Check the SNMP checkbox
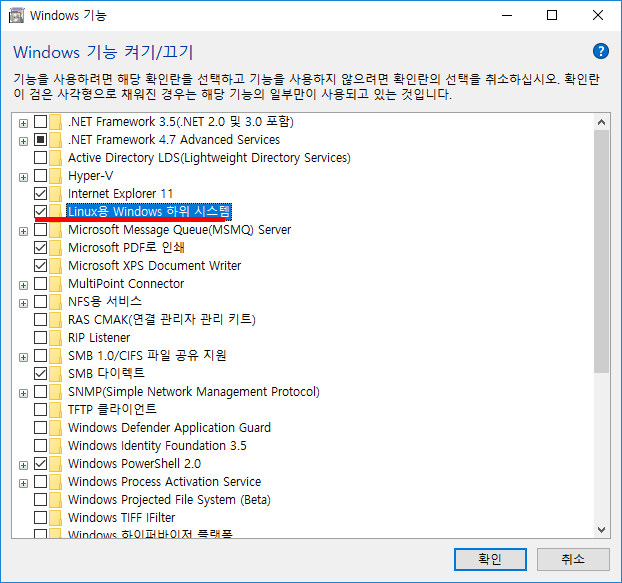 coord(40,391)
